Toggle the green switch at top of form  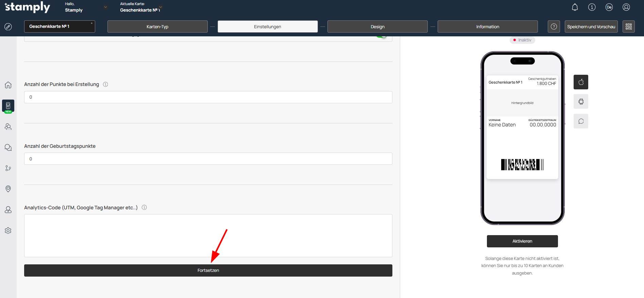click(382, 37)
